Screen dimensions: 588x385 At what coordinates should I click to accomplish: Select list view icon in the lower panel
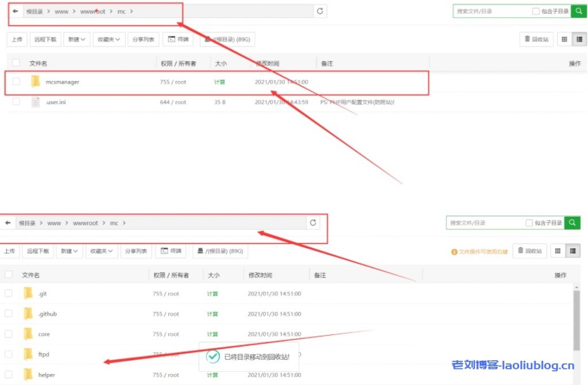pos(572,251)
